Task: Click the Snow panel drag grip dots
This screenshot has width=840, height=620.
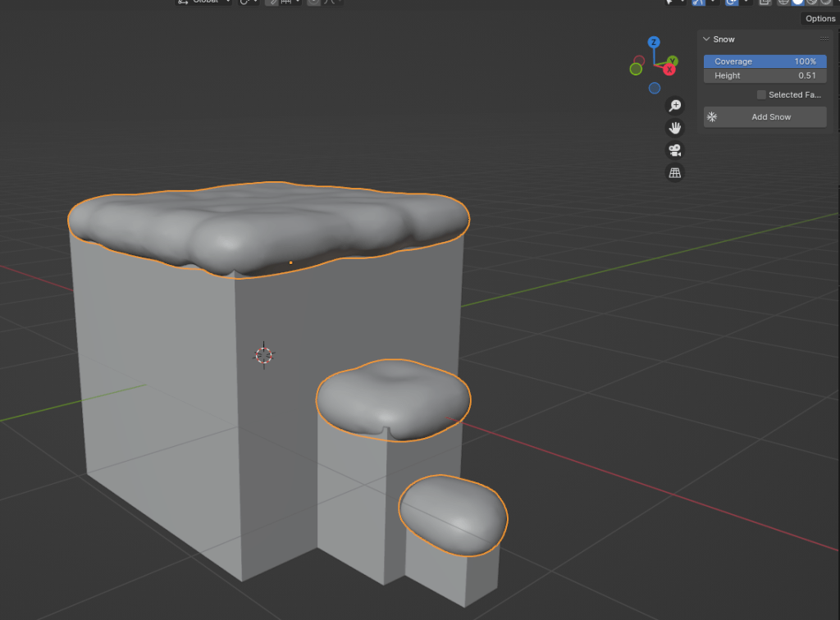Action: pos(824,39)
